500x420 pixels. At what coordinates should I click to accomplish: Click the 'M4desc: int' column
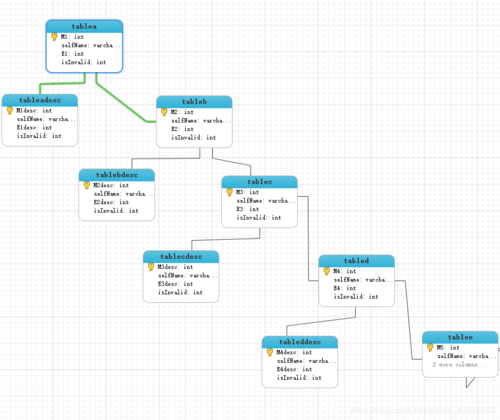pos(294,352)
